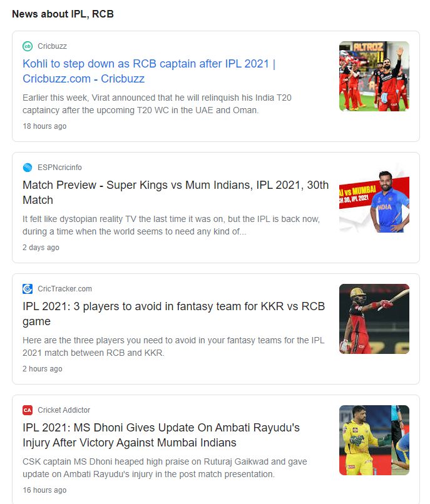Open Match Preview Super Kings vs Mum Indians article

point(175,193)
